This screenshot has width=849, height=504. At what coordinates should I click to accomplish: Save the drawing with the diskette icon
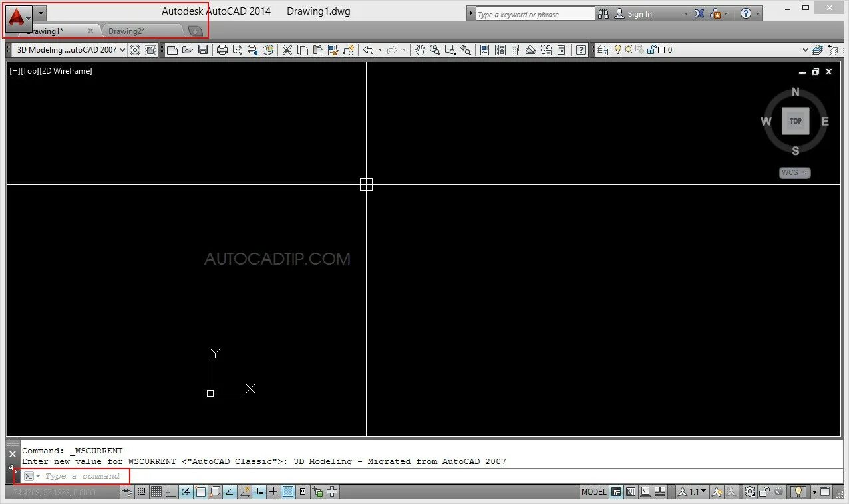point(203,50)
